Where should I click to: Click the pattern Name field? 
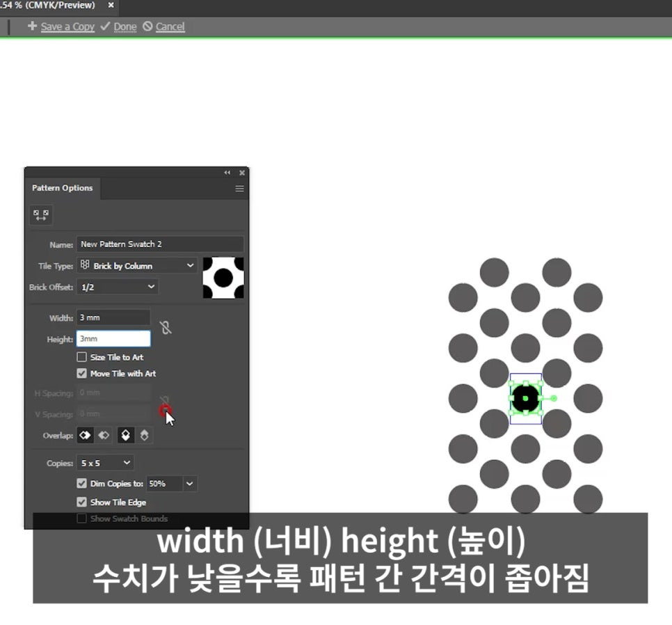160,244
